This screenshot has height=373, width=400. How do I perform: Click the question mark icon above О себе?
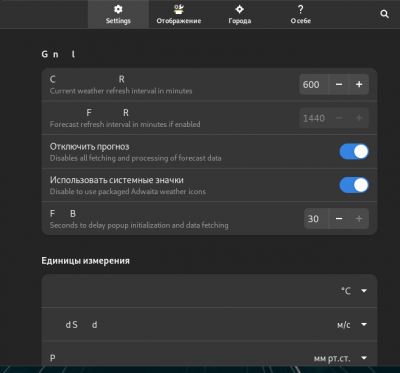click(x=300, y=9)
